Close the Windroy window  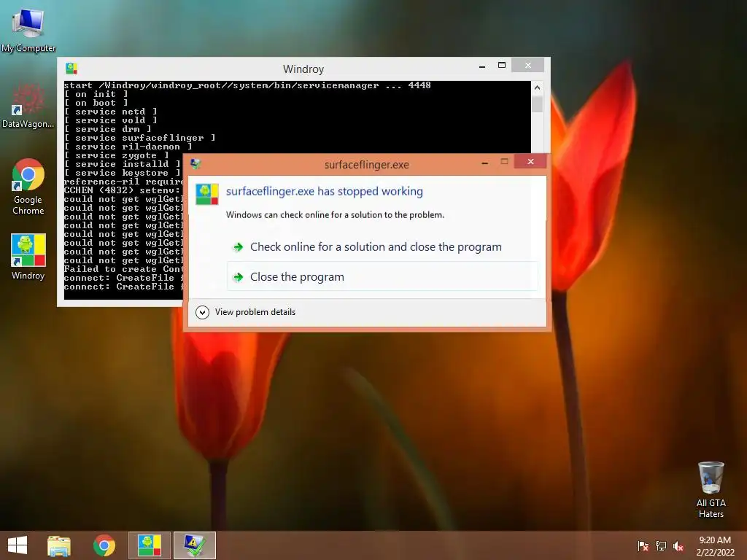(x=528, y=65)
